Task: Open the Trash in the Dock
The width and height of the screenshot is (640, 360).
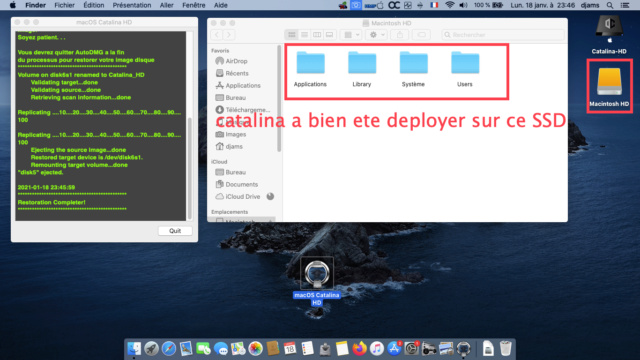Action: click(x=505, y=349)
